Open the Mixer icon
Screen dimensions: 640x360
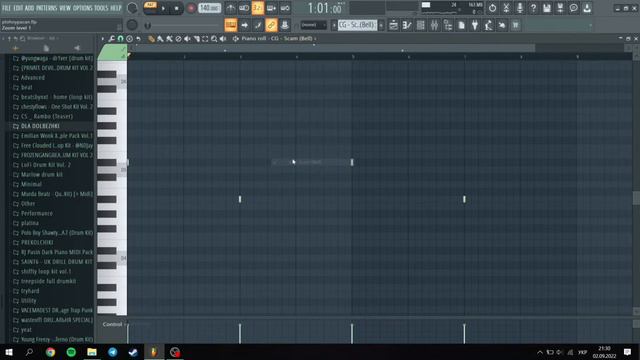click(x=434, y=25)
